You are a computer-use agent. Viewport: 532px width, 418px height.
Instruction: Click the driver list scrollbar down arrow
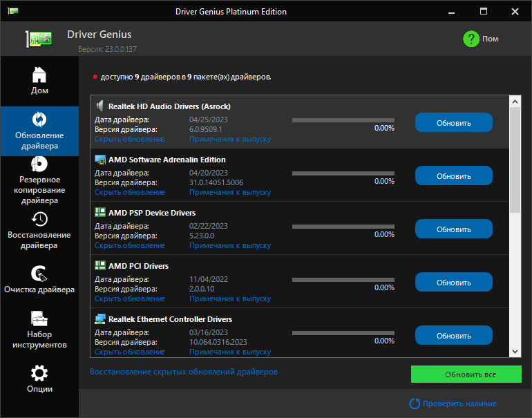[x=515, y=352]
